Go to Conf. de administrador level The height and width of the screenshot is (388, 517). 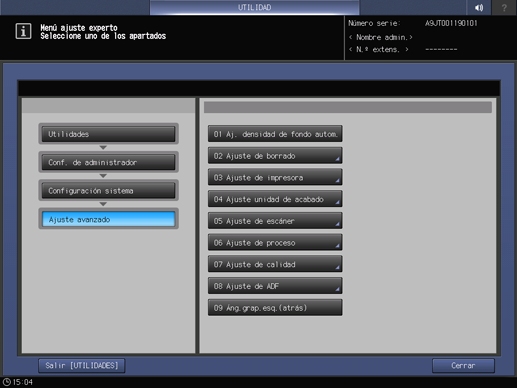click(108, 162)
